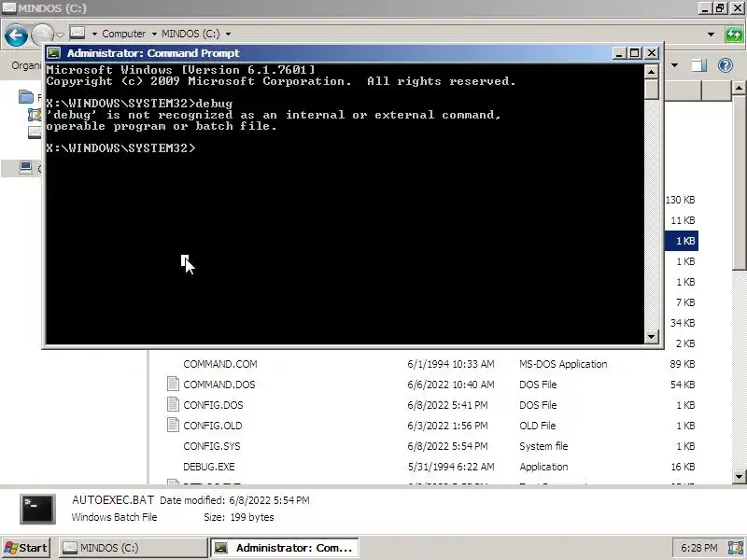Viewport: 747px width, 560px height.
Task: Click the Explorer Forward arrow button
Action: click(x=42, y=35)
